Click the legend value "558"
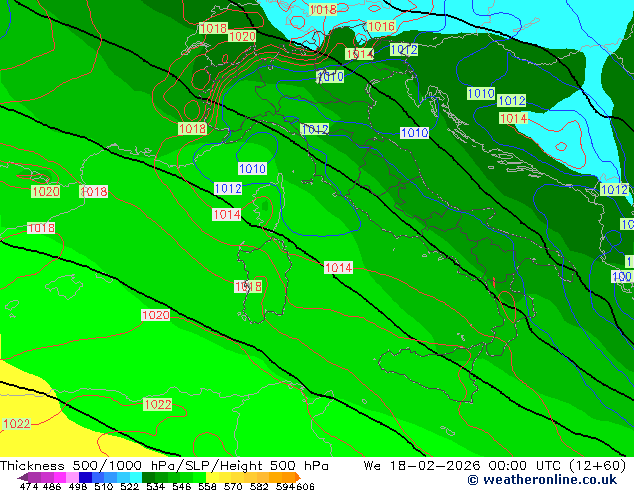 coord(207,486)
